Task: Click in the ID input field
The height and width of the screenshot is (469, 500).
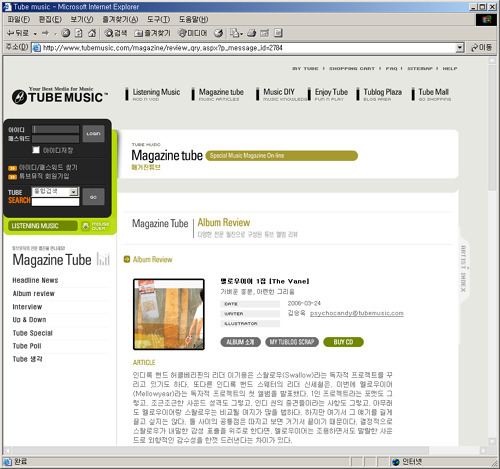Action: (56, 129)
